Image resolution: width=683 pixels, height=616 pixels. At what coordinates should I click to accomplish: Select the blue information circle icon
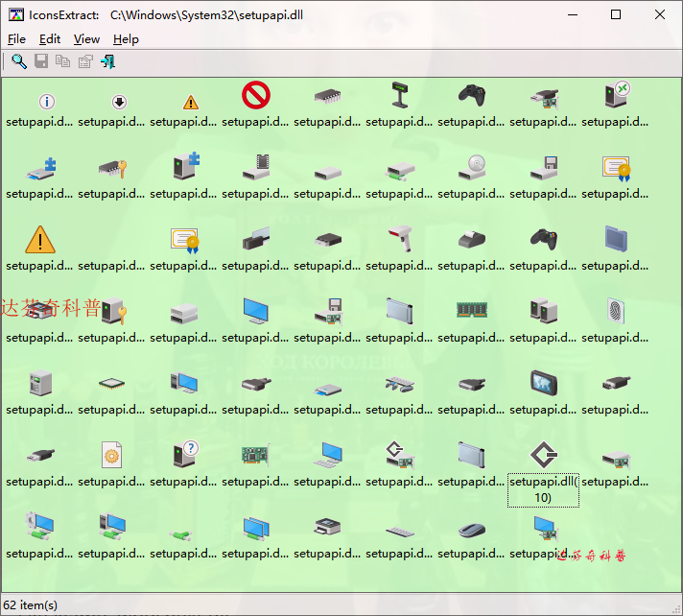(47, 102)
